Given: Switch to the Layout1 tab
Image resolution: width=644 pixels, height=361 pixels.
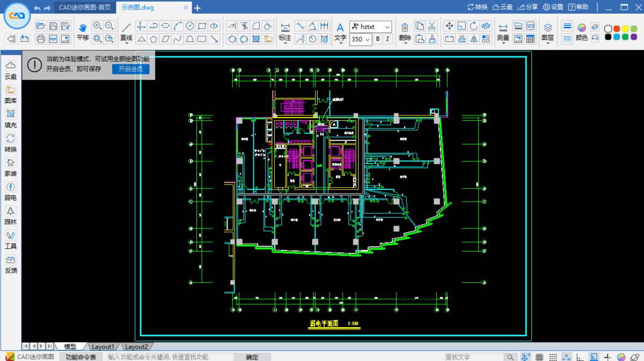Looking at the screenshot, I should [x=103, y=347].
